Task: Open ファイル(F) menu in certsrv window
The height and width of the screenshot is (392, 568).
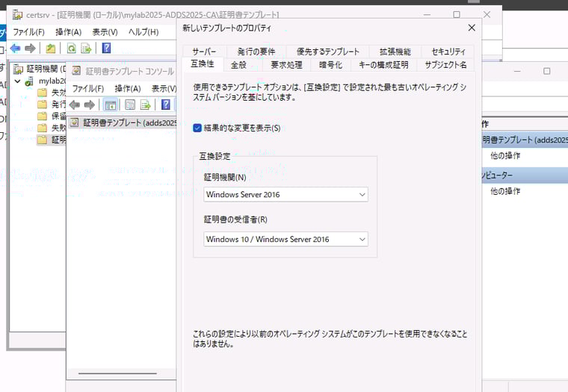Action: pyautogui.click(x=28, y=32)
